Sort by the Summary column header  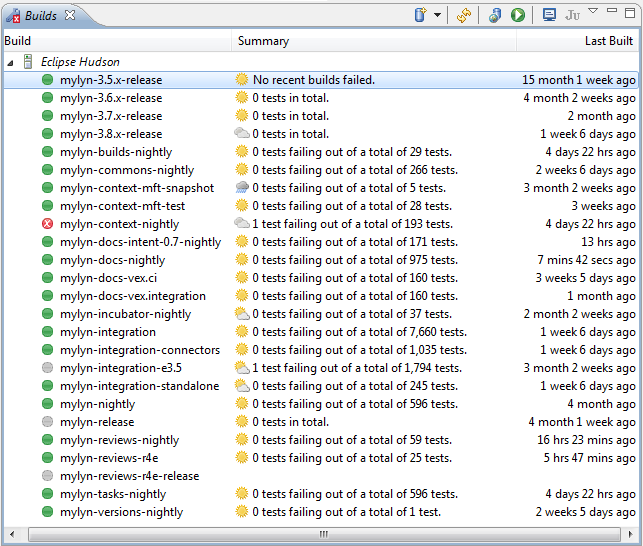(x=374, y=41)
